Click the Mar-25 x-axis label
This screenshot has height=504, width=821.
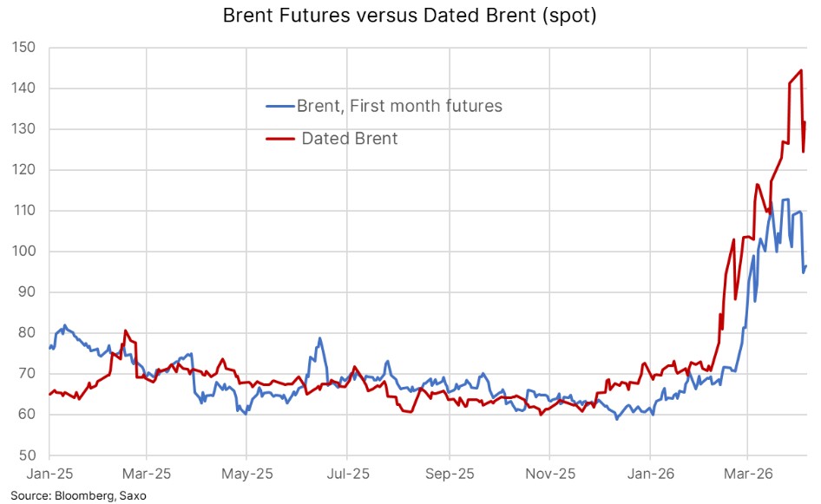click(x=147, y=474)
